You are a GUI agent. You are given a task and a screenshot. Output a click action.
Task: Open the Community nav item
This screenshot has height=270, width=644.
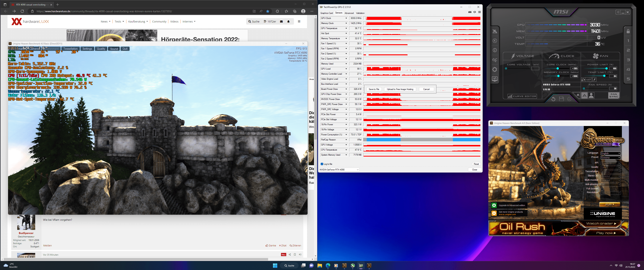pos(159,22)
